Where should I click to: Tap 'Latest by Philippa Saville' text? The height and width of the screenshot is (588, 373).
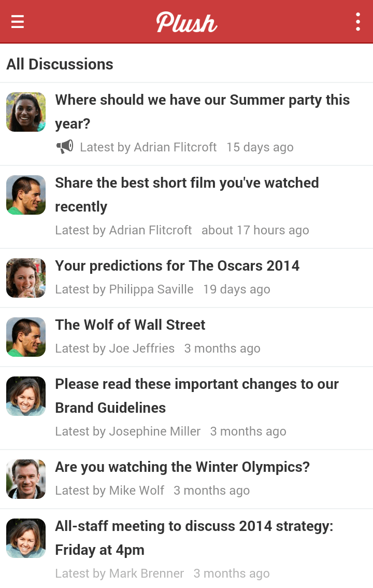point(124,289)
